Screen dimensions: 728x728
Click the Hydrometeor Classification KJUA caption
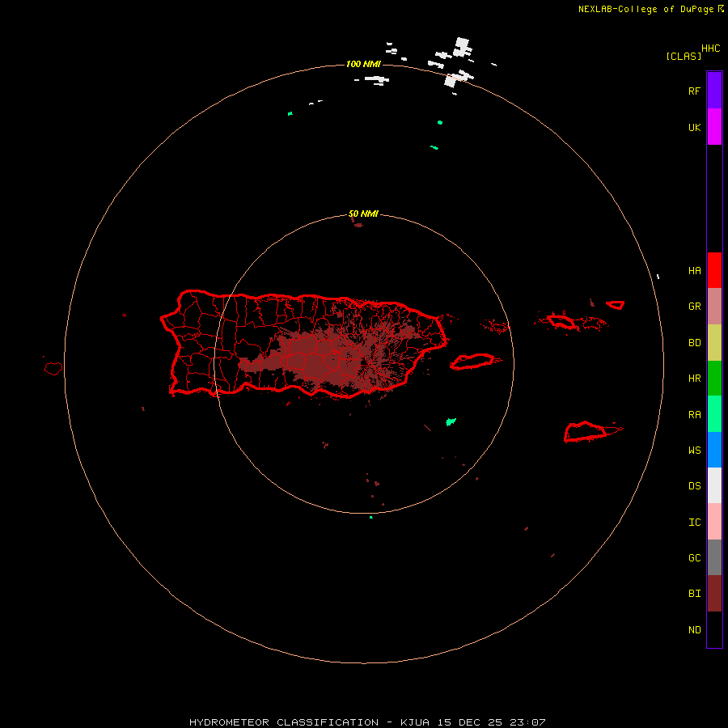pyautogui.click(x=367, y=722)
